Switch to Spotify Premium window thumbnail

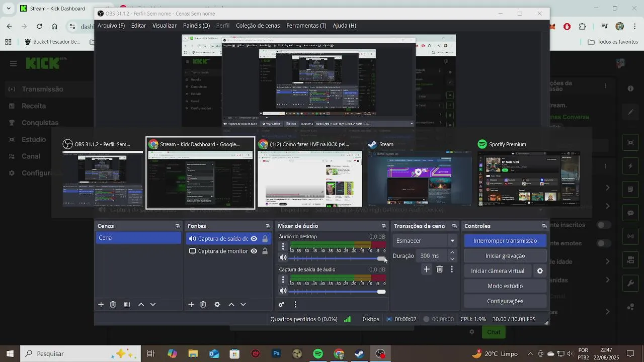(528, 172)
